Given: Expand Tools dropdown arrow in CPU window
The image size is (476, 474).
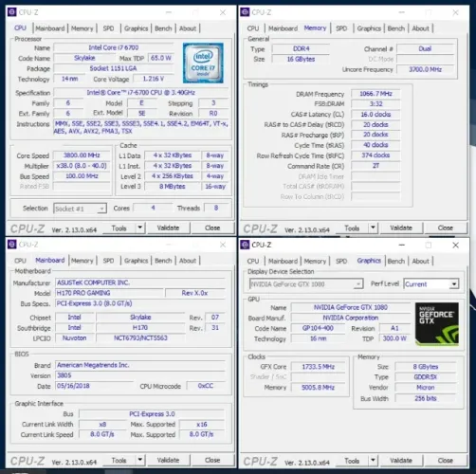Looking at the screenshot, I should 140,228.
